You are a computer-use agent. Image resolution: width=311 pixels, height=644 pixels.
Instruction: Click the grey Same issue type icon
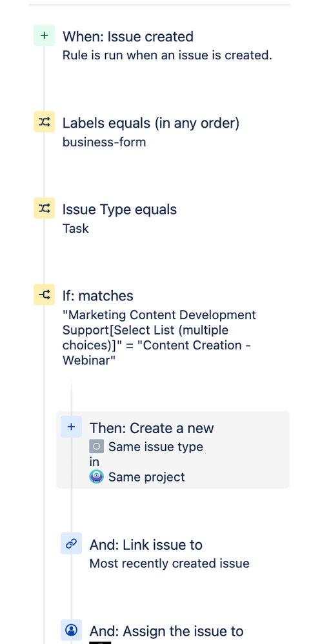click(97, 447)
